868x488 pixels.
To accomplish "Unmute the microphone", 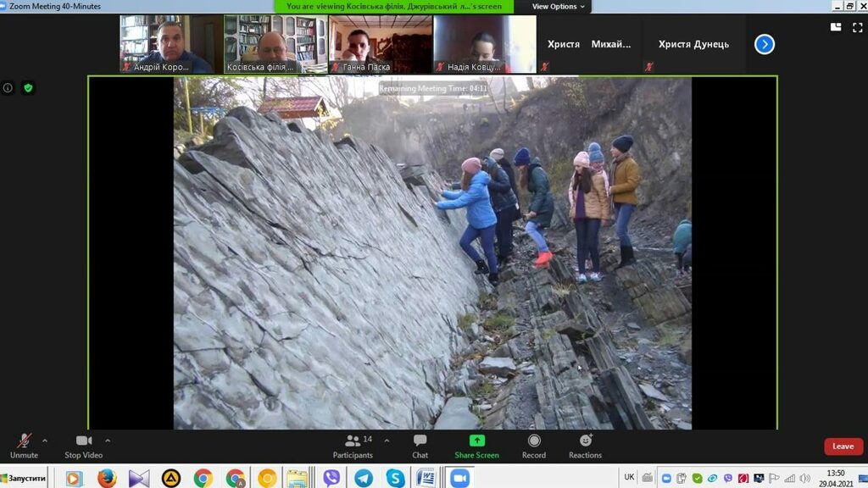I will (24, 444).
